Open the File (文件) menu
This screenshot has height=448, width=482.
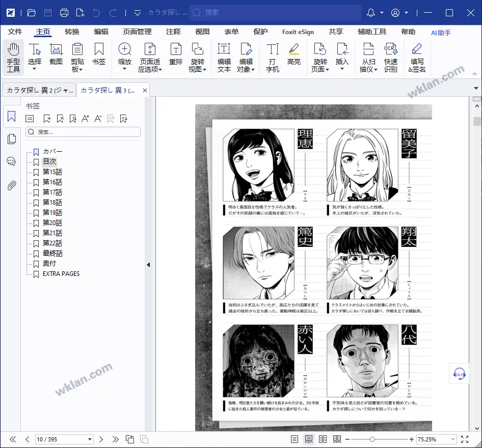click(15, 32)
